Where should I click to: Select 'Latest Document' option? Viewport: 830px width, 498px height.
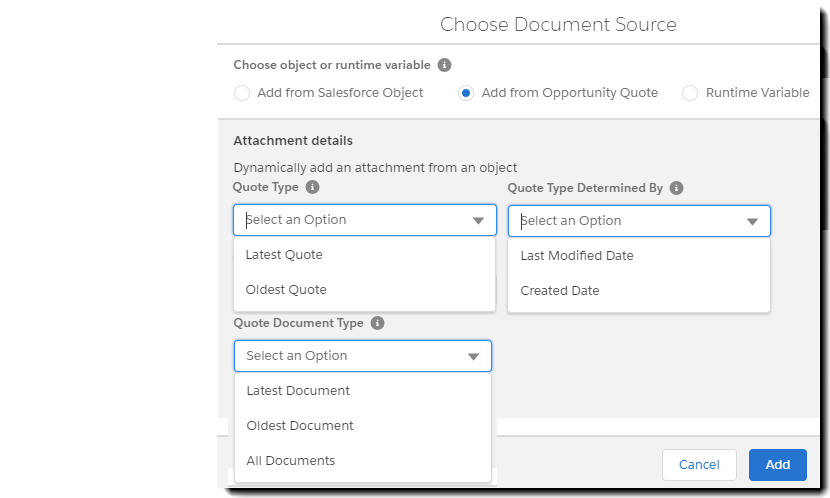pos(298,391)
